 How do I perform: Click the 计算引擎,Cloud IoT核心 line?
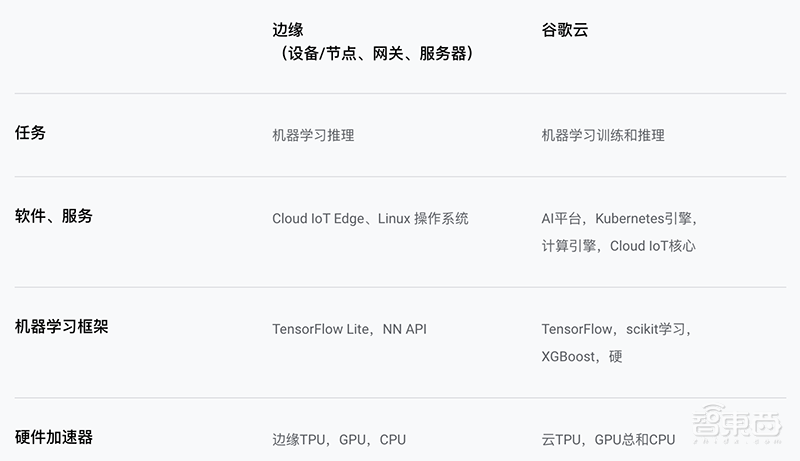tap(618, 245)
